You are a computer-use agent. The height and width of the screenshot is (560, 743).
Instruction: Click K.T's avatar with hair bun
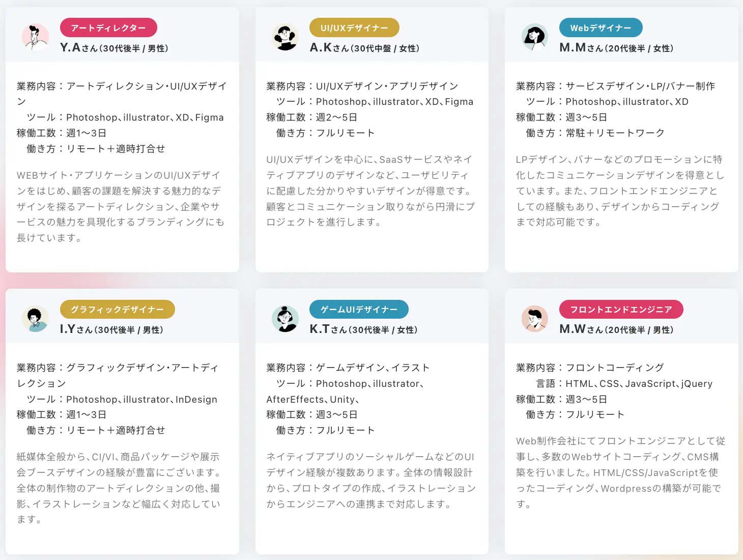(285, 319)
